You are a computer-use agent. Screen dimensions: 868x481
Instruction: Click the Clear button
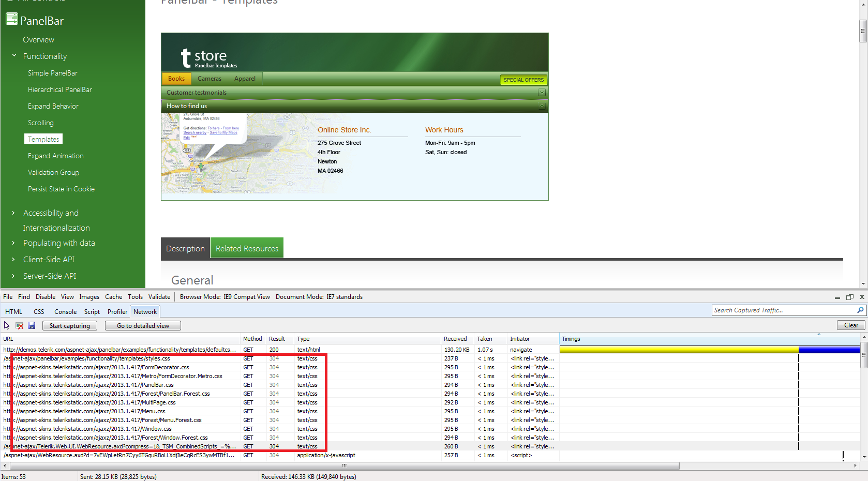pos(851,325)
